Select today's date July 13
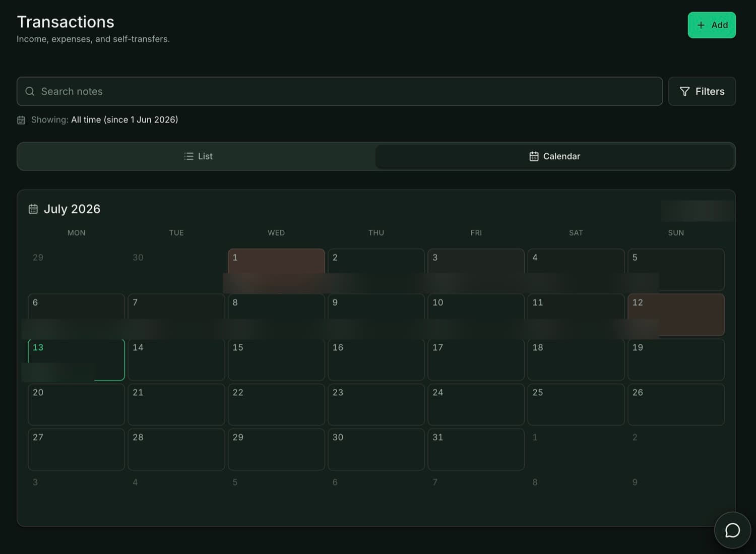Screen dimensions: 756x554 [76, 359]
